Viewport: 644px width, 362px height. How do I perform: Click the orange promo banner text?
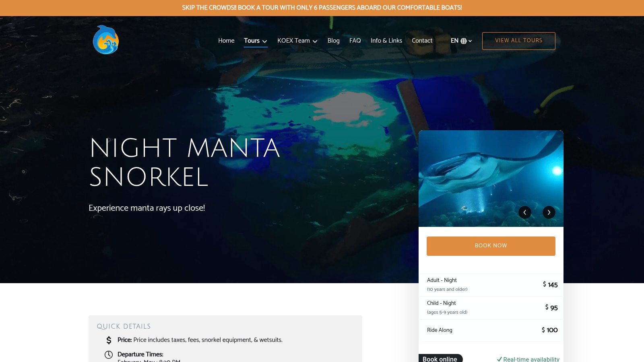pos(322,8)
